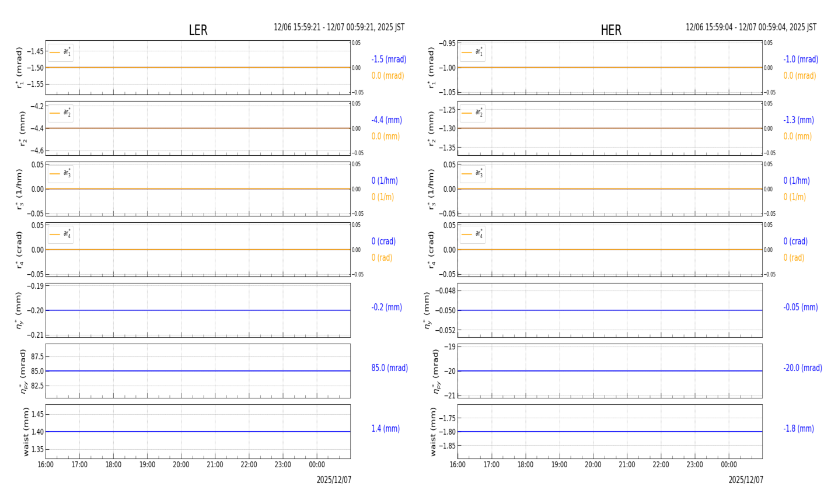The height and width of the screenshot is (504, 824).
Task: Click the -20.0 (mrad) readout
Action: pos(802,368)
